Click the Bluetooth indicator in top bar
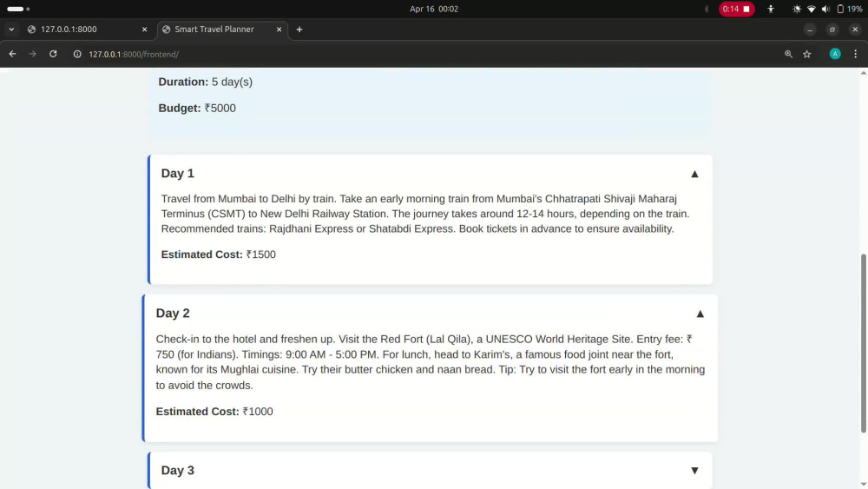Image resolution: width=868 pixels, height=489 pixels. [707, 9]
